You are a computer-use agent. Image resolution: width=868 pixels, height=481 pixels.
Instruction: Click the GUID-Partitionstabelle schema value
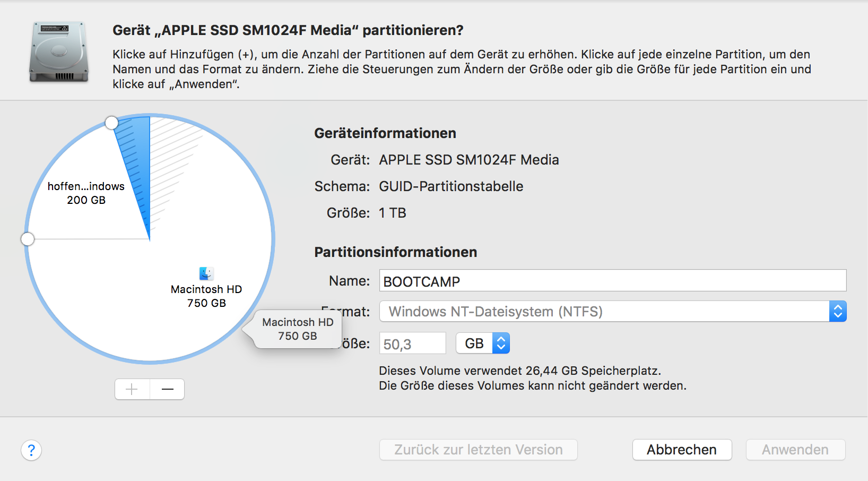[451, 186]
